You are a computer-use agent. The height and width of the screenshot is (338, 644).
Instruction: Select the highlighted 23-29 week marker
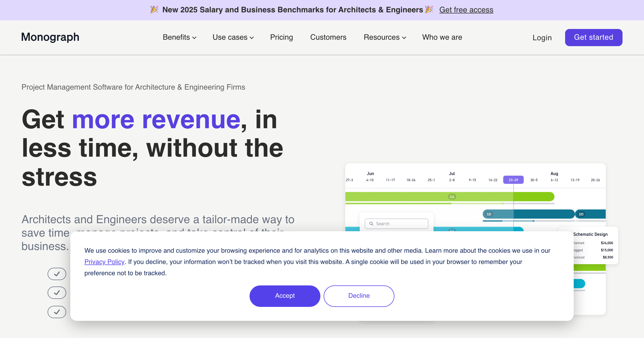pyautogui.click(x=513, y=180)
